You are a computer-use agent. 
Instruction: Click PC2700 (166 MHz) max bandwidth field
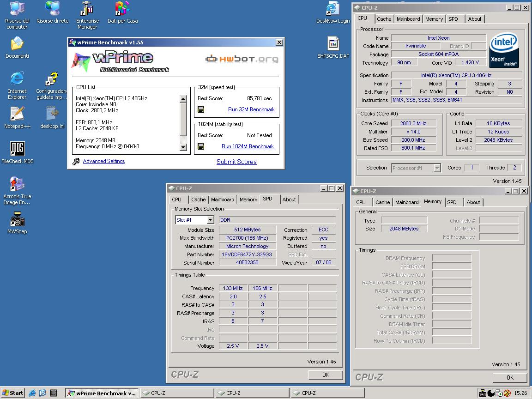247,238
